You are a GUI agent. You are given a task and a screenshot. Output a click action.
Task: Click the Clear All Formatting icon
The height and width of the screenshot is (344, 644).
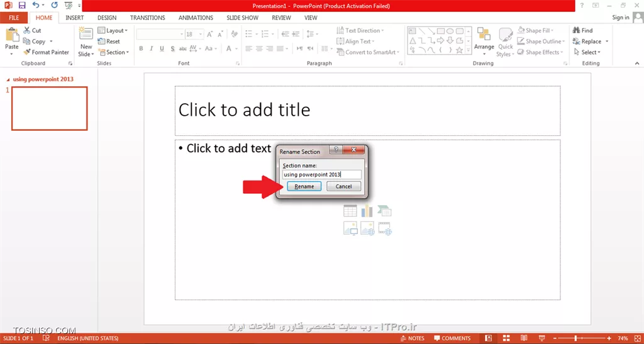tap(234, 34)
